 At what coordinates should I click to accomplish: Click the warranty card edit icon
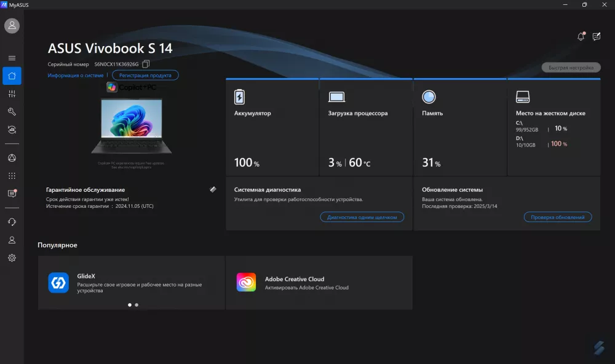coord(213,190)
